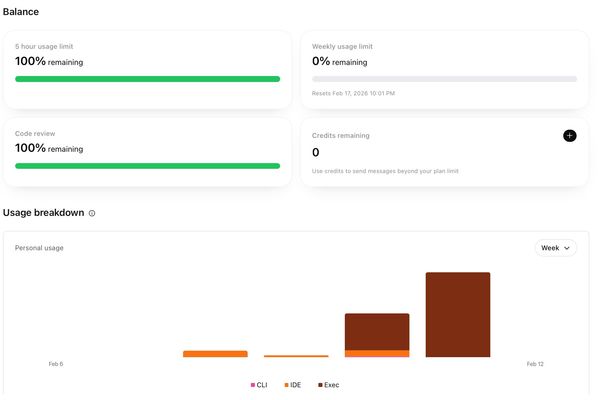Click the 5 hour usage limit progress bar

tap(147, 78)
